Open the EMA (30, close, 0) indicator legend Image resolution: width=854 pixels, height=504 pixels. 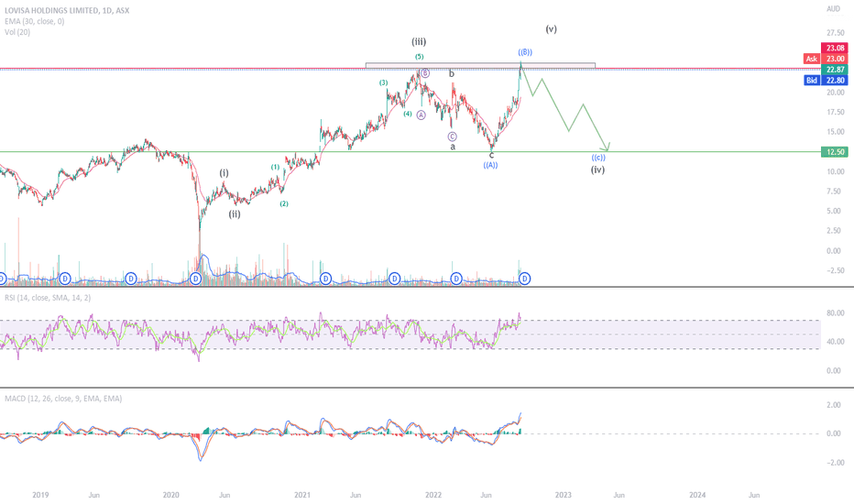[x=34, y=21]
